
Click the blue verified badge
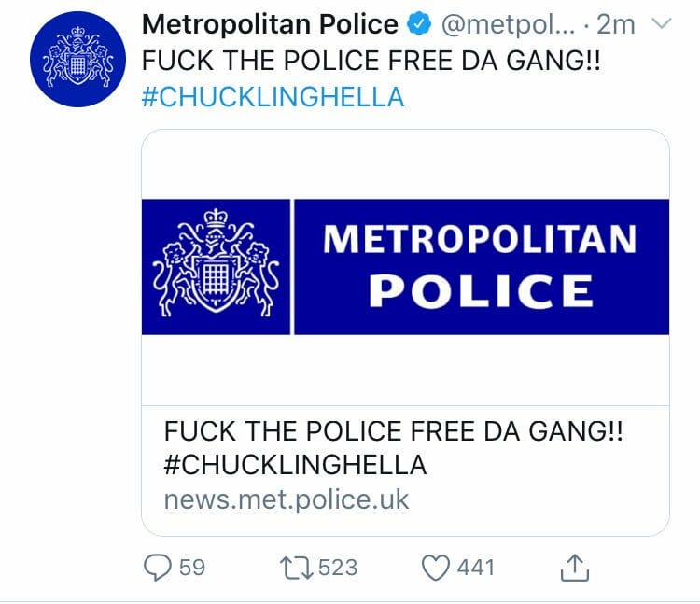click(x=419, y=24)
